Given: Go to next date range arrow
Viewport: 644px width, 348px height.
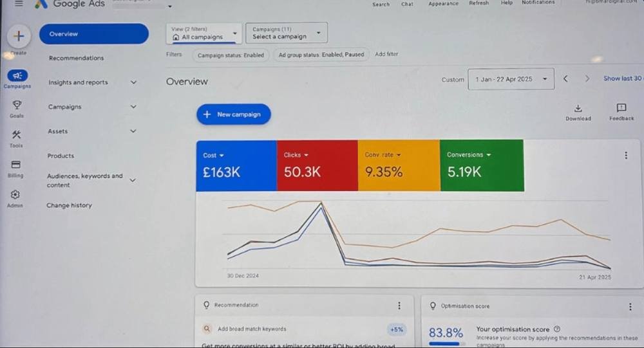Looking at the screenshot, I should click(x=587, y=78).
